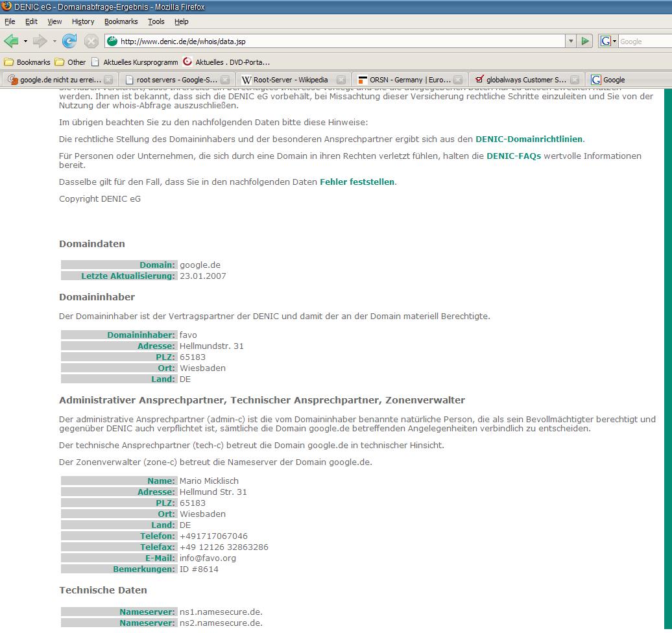Click the domain value google.de
672x633 pixels.
click(x=200, y=265)
